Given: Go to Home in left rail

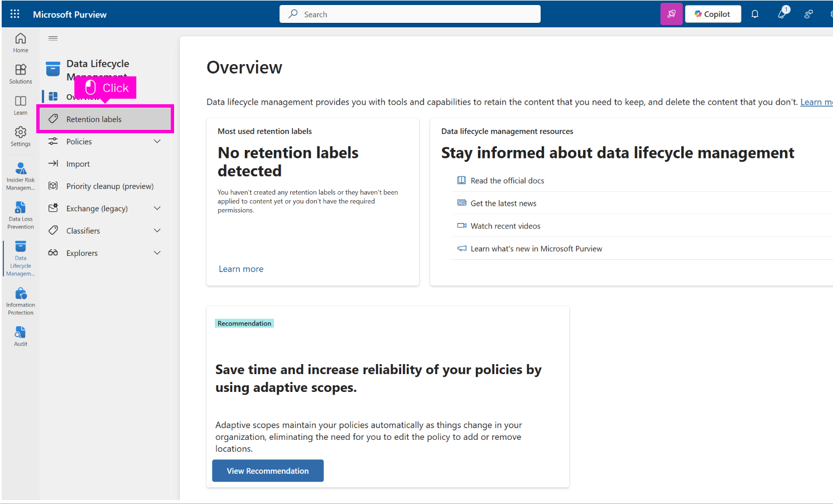Looking at the screenshot, I should click(x=21, y=42).
